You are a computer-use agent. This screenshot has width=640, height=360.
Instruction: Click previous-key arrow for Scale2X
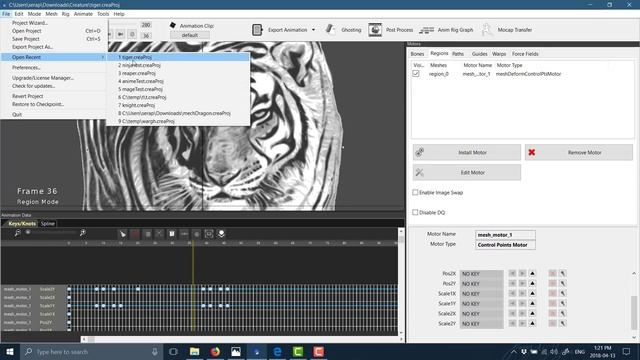tap(513, 313)
